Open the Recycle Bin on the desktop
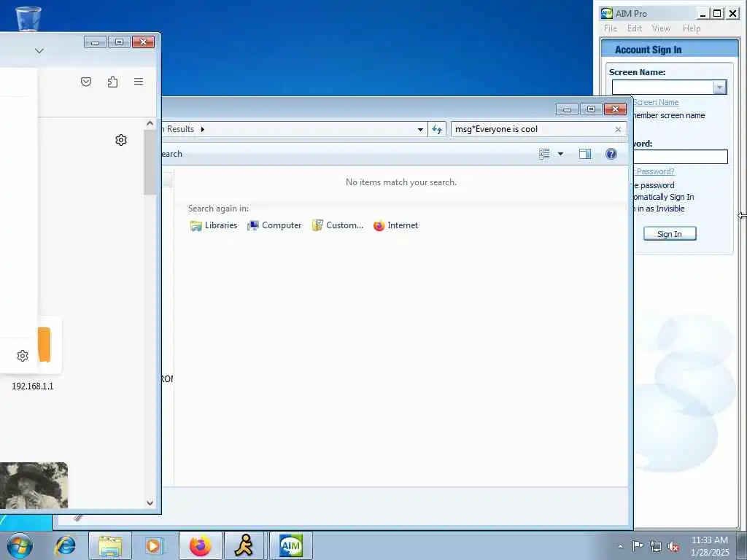Screen dimensions: 747x560 coord(28,18)
